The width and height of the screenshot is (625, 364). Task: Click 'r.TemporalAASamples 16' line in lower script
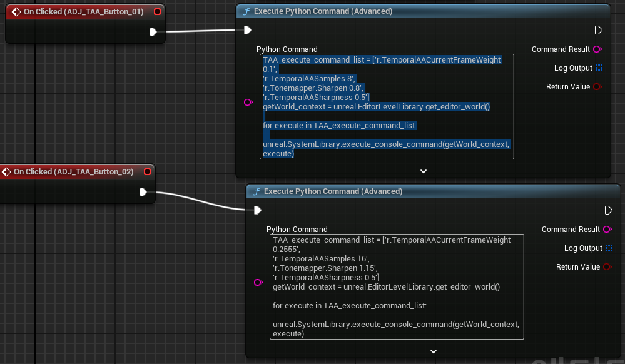point(322,259)
